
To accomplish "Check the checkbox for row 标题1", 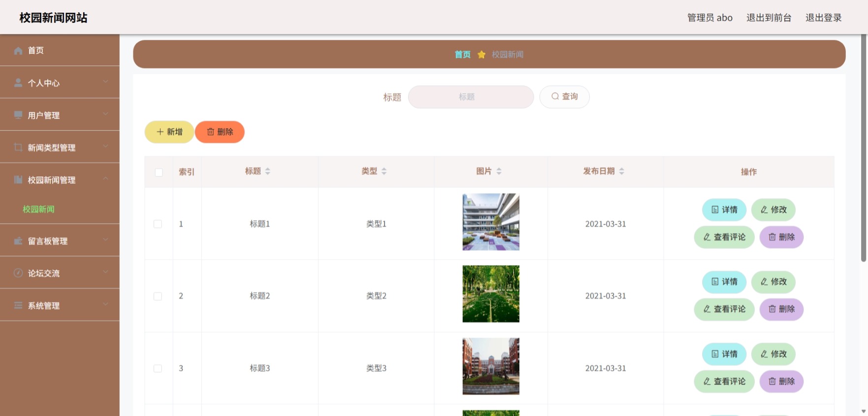I will click(x=158, y=224).
